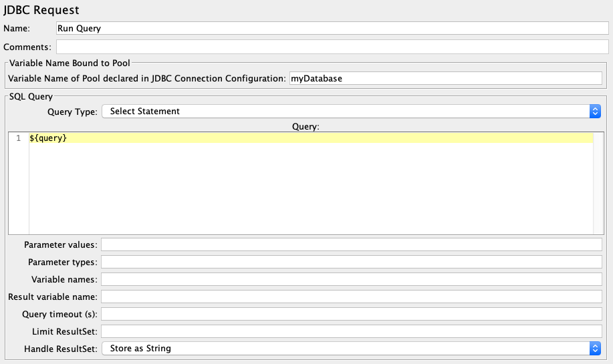The height and width of the screenshot is (364, 613).
Task: Click the JDBC Request panel title
Action: tap(41, 10)
